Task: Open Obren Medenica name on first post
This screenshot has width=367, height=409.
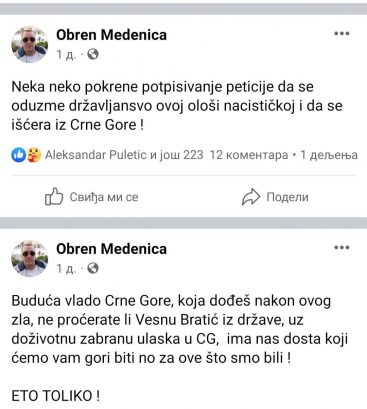Action: click(111, 35)
